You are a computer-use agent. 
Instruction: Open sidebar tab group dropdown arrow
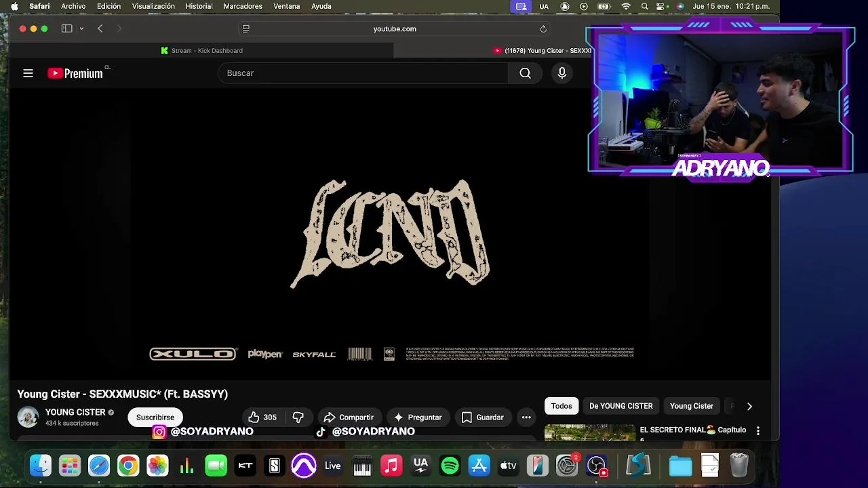[81, 28]
